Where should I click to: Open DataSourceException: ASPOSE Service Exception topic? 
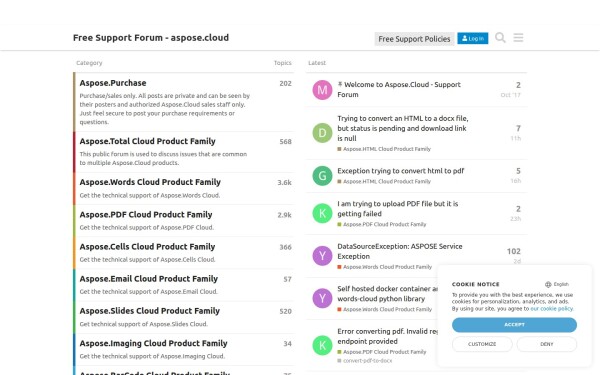(x=399, y=251)
